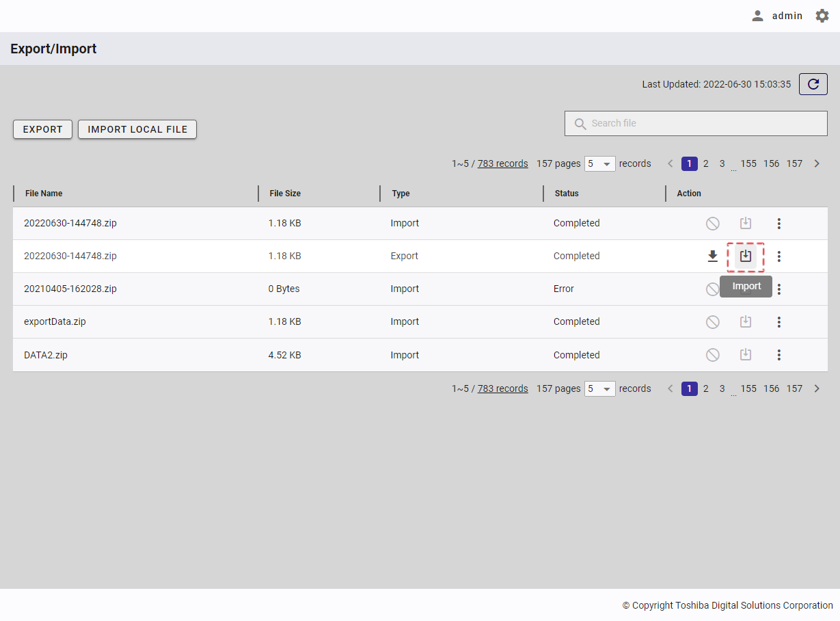Go to next page with top chevron
The width and height of the screenshot is (840, 621).
(816, 163)
